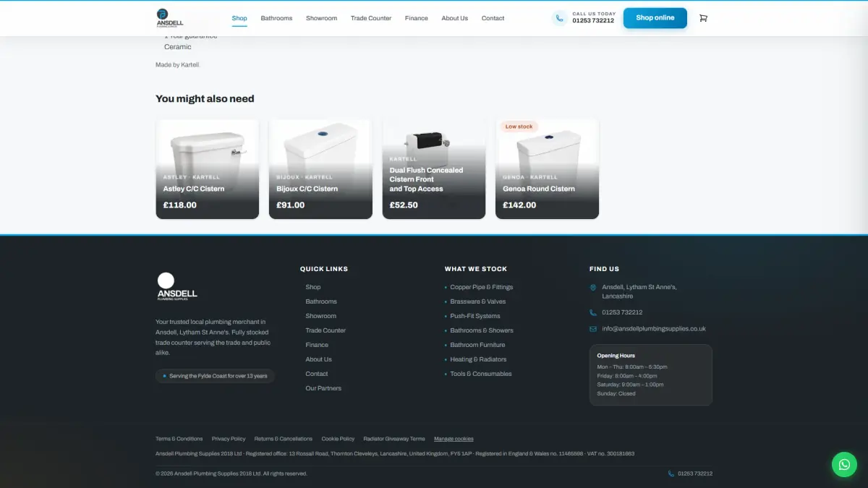Open Our Partners footer link
The width and height of the screenshot is (868, 488).
click(x=323, y=388)
